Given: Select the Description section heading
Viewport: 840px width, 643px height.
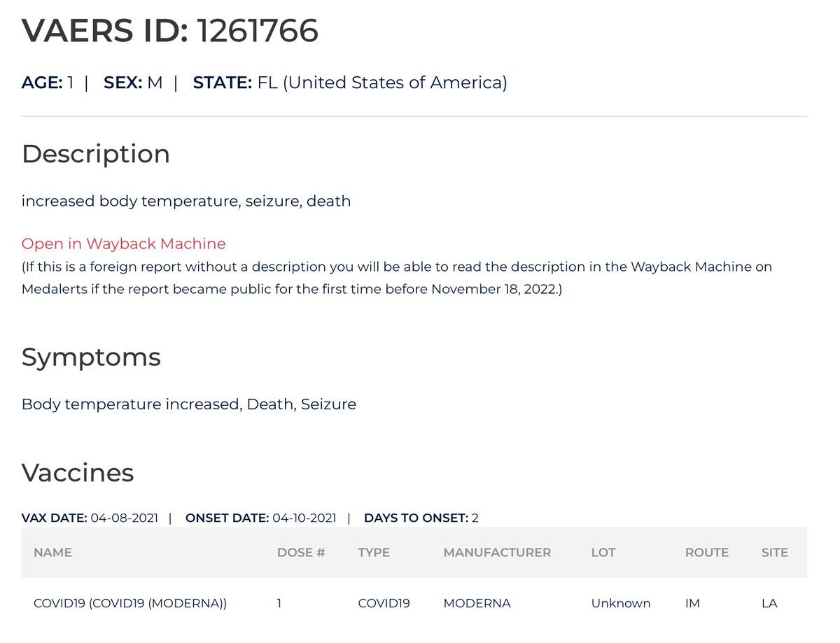Looking at the screenshot, I should coord(96,153).
